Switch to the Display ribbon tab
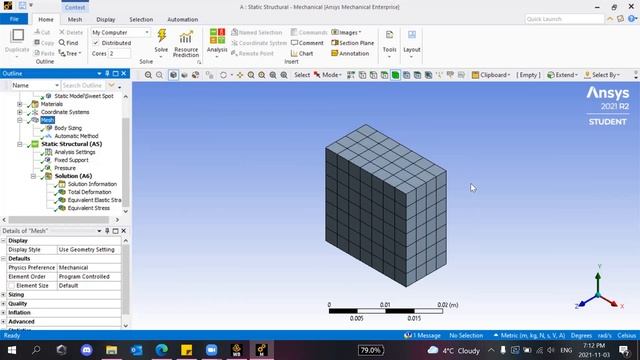Screen dimensions: 640x360 click(106, 20)
